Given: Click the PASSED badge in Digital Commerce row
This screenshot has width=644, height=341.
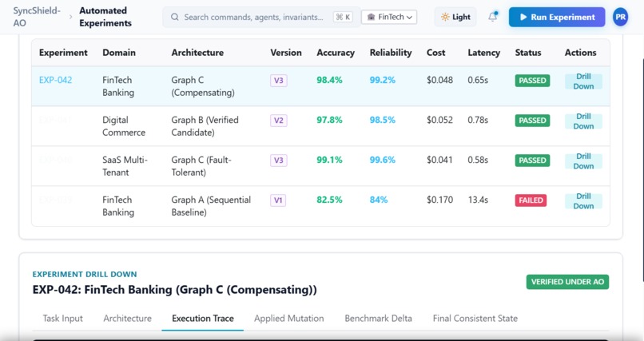Looking at the screenshot, I should [532, 121].
